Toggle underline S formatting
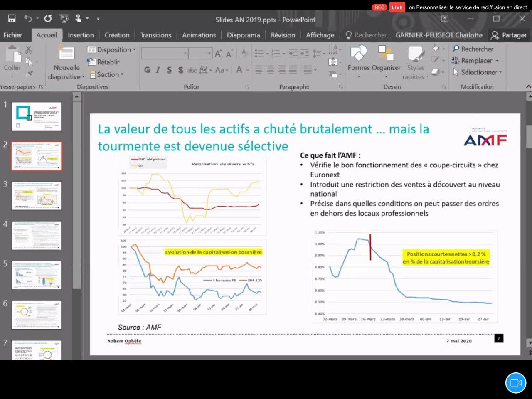The image size is (532, 399). pyautogui.click(x=169, y=70)
